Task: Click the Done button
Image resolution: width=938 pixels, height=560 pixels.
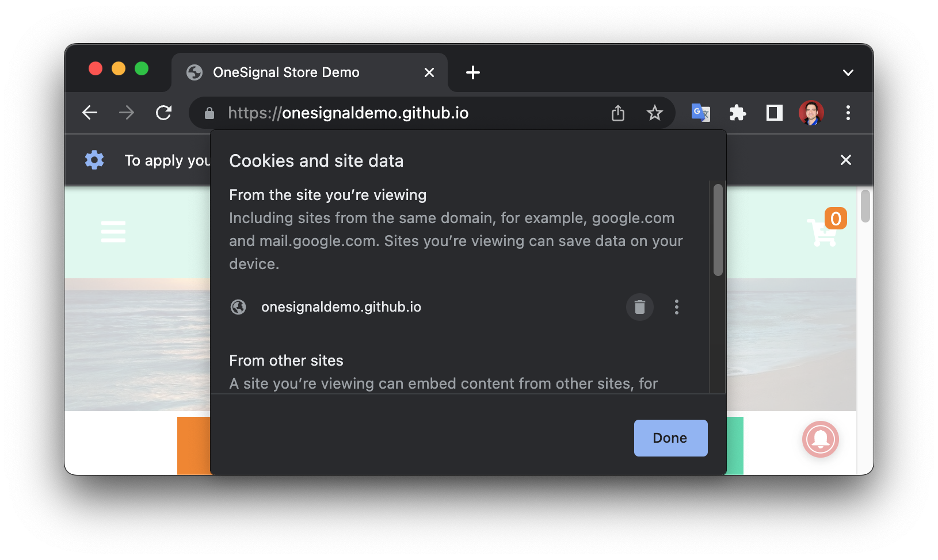Action: coord(670,438)
